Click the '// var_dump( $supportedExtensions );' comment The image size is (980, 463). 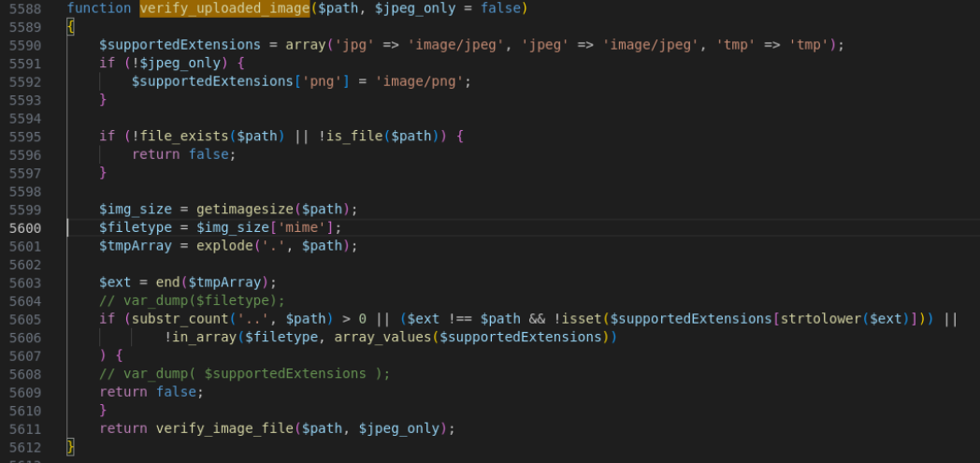[244, 373]
